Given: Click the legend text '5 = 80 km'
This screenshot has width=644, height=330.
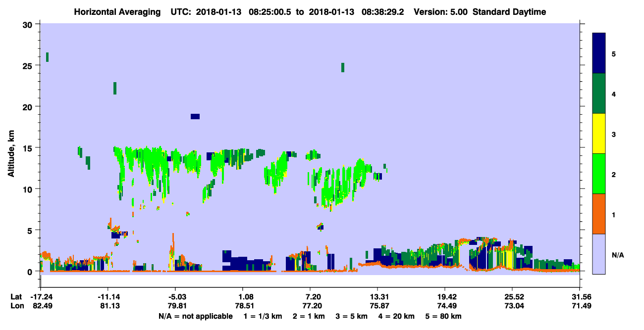Looking at the screenshot, I should coord(443,316).
